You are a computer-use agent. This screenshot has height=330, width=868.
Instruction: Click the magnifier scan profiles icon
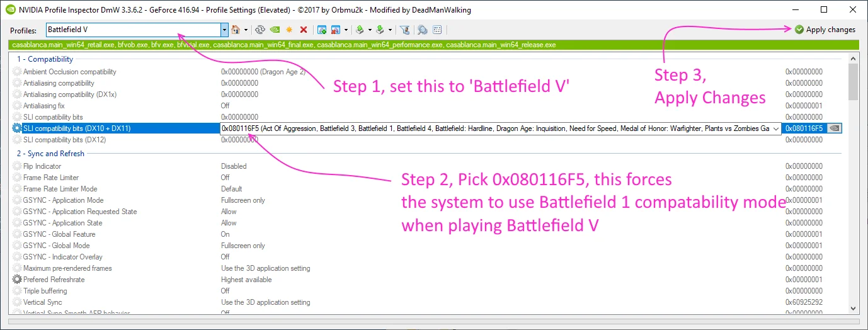point(422,30)
